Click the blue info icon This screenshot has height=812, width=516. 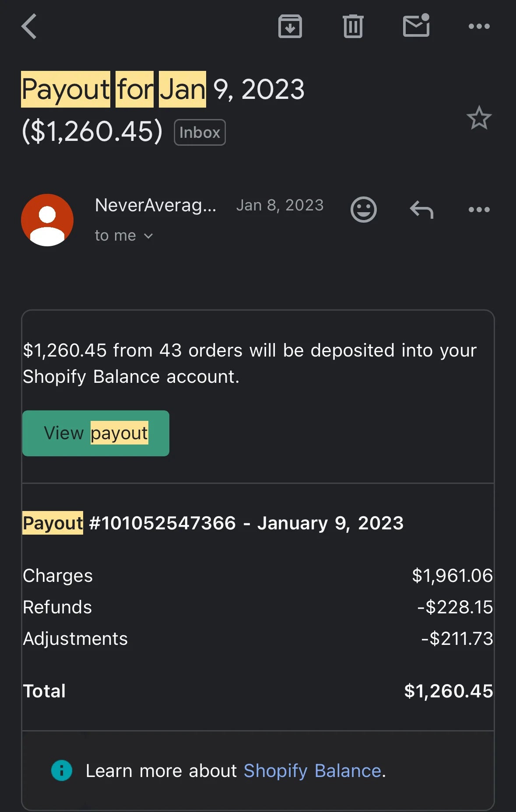(62, 770)
